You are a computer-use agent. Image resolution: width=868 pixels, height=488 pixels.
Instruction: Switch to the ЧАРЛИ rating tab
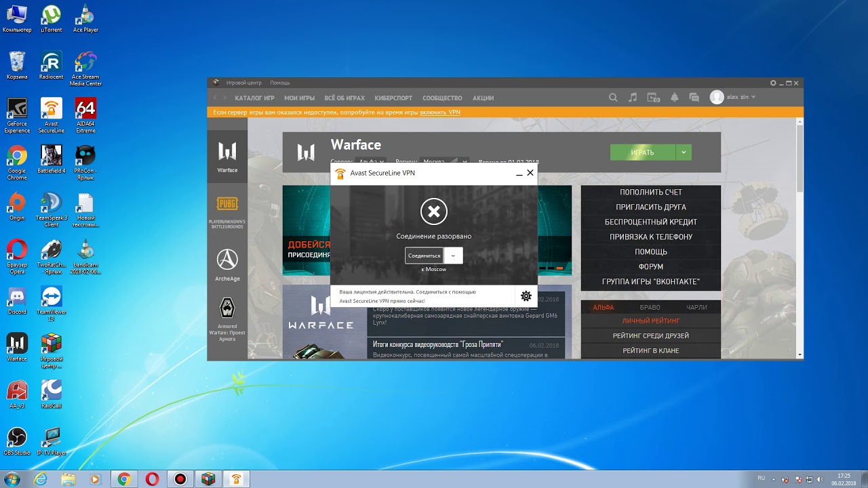pos(696,308)
